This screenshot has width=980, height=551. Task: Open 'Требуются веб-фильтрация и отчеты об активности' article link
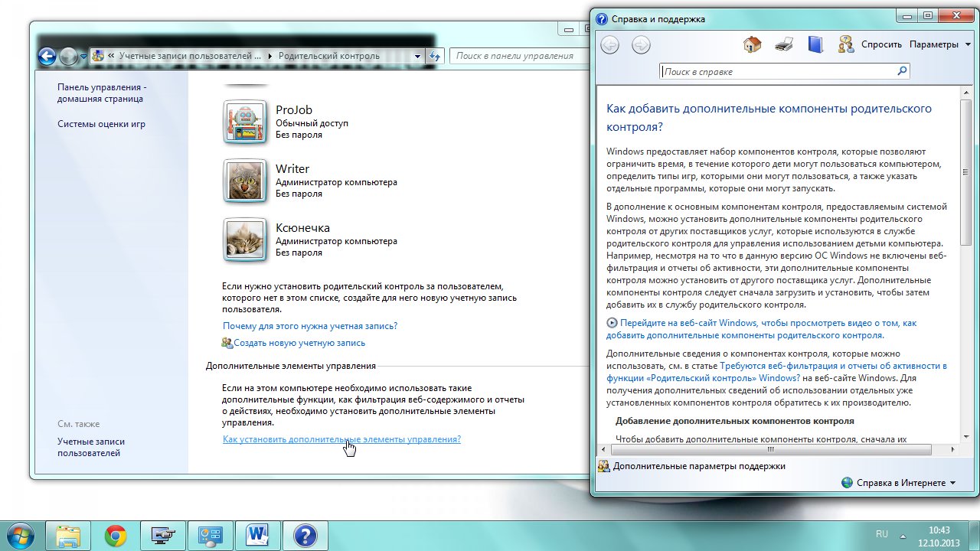[x=776, y=372]
